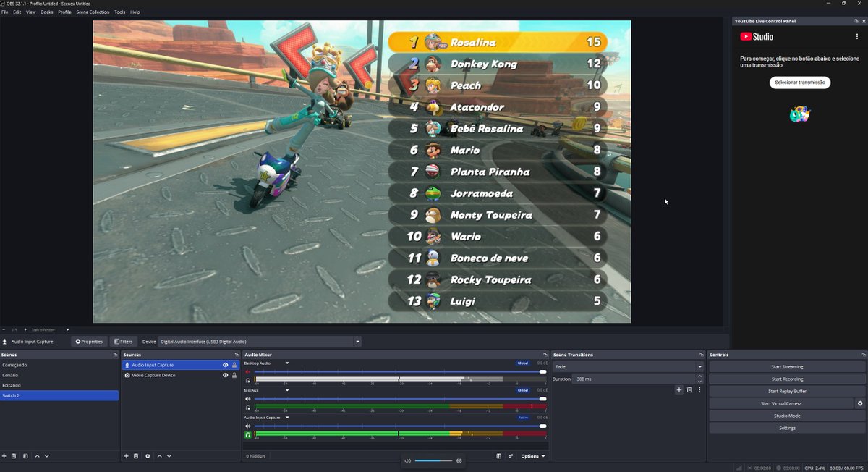Open the audio Device dropdown
Viewport: 868px width, 472px height.
coord(260,342)
